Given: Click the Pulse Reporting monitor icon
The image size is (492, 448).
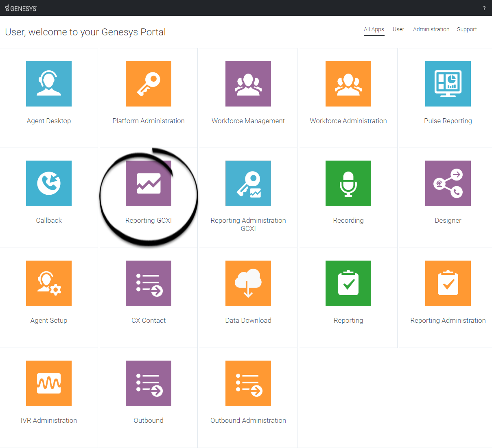Looking at the screenshot, I should tap(448, 83).
